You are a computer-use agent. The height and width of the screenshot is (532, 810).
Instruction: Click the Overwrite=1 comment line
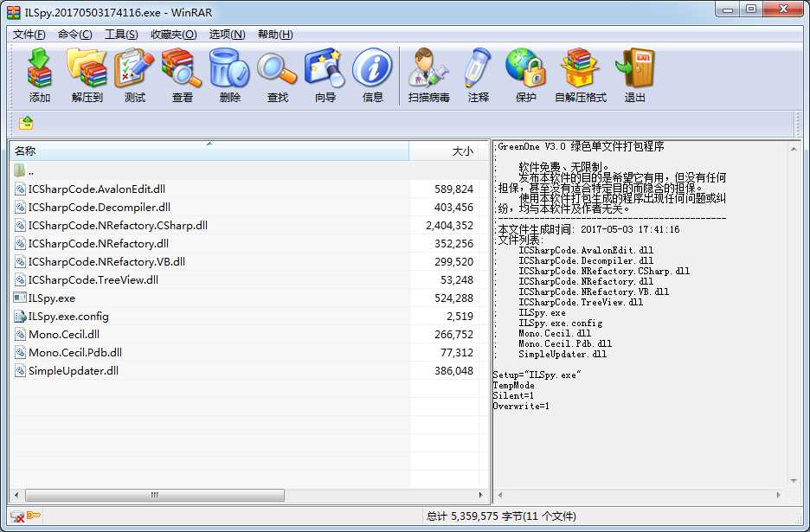click(x=521, y=406)
